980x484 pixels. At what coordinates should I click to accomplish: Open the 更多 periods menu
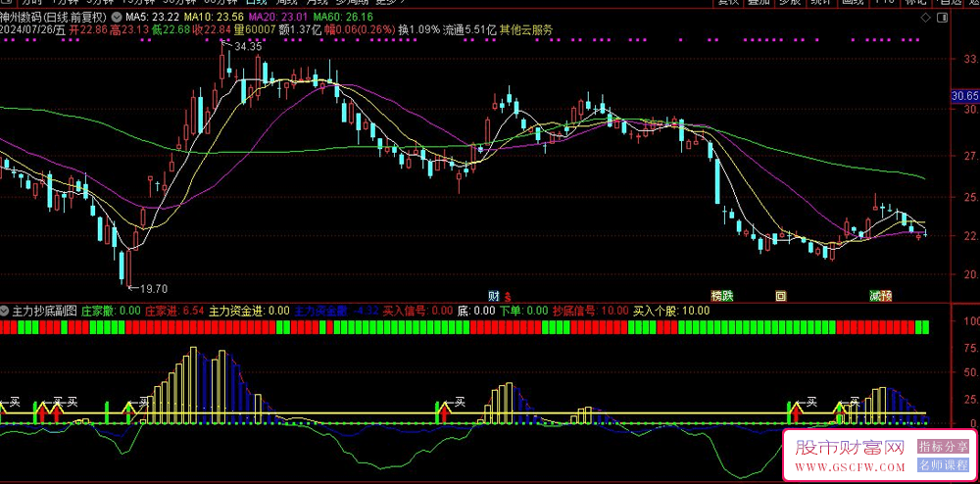tap(389, 2)
